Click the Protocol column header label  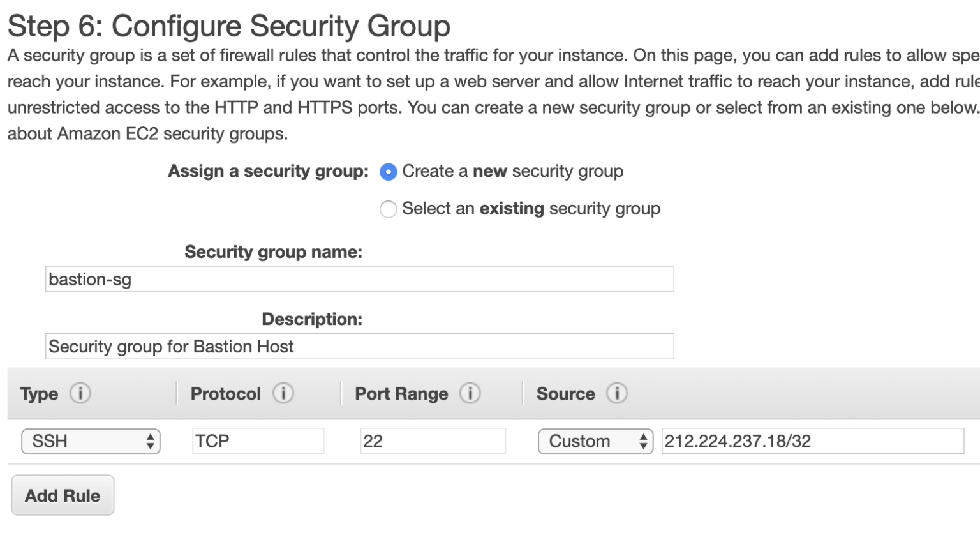click(226, 394)
